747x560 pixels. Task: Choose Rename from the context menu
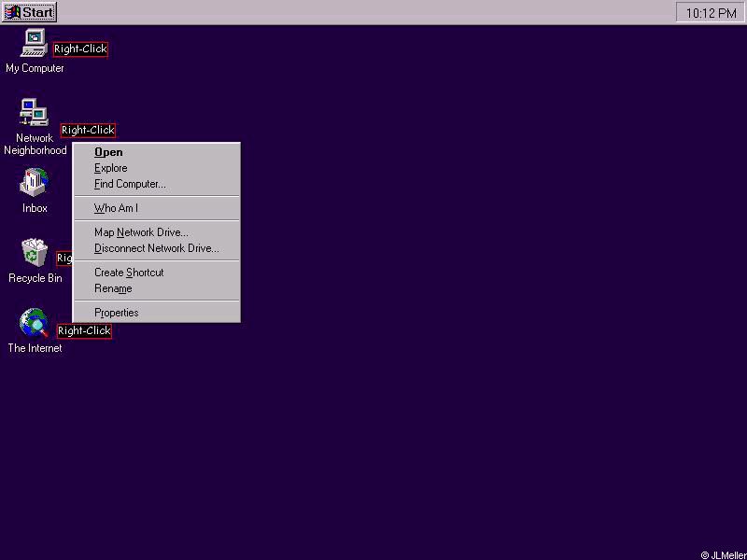(x=156, y=288)
